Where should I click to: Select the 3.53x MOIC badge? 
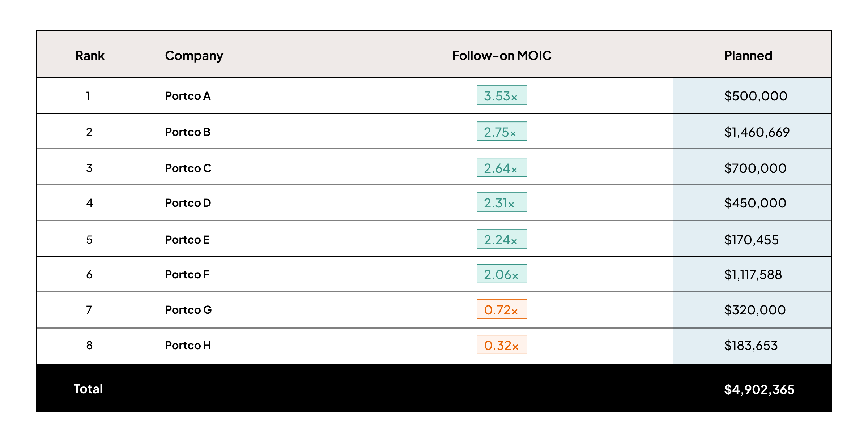coord(502,95)
